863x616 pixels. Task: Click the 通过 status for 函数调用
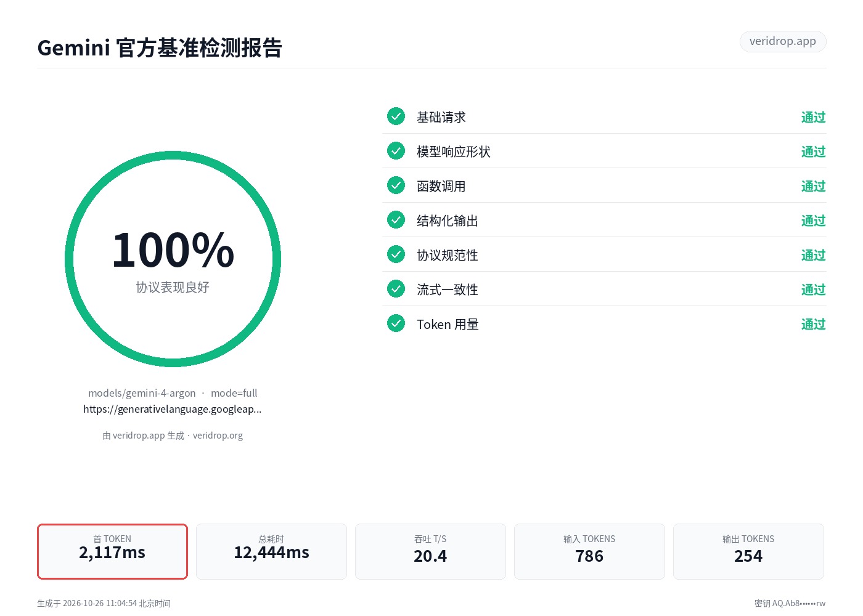click(x=813, y=186)
